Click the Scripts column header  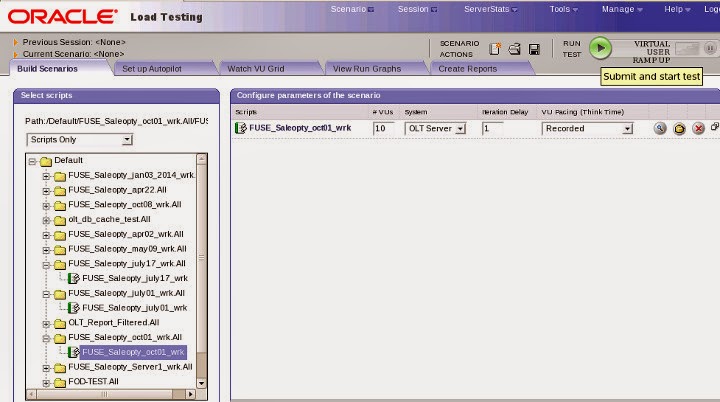[x=246, y=112]
